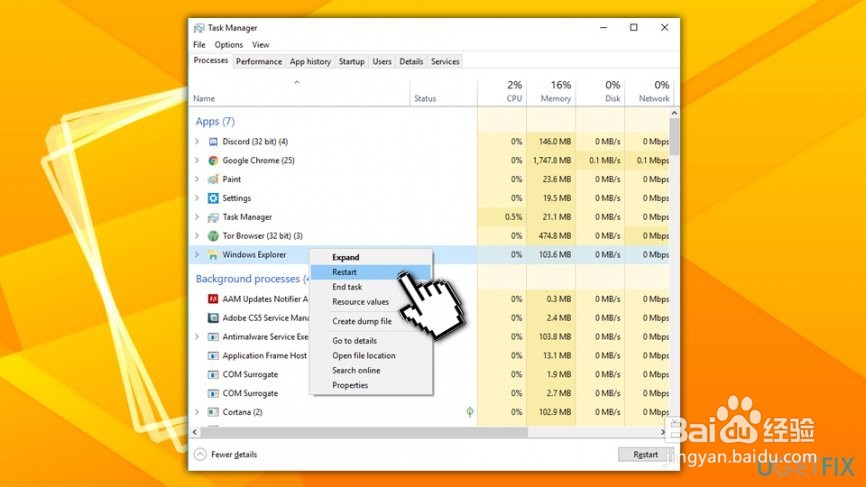This screenshot has height=487, width=866.
Task: Click the Adobe CS5 Service Manager icon
Action: [213, 318]
